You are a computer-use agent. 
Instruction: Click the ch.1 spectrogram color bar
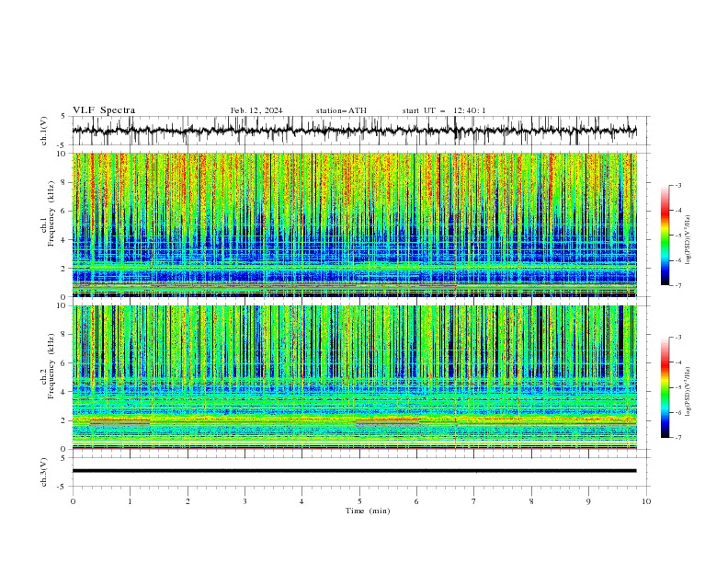coord(665,236)
